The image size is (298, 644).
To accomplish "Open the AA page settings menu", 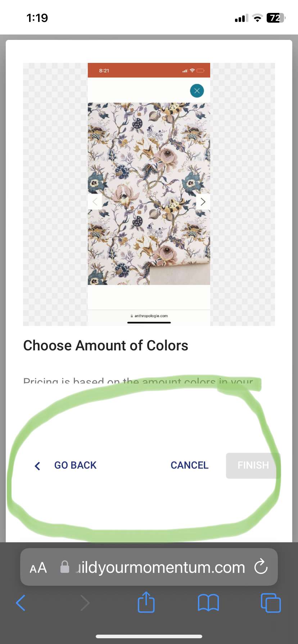I will pyautogui.click(x=38, y=568).
